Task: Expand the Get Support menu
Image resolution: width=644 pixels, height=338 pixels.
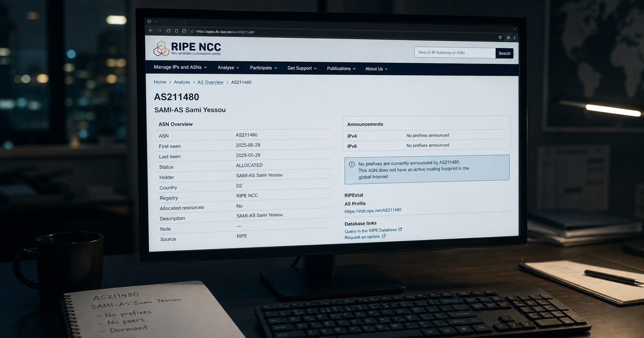Action: pyautogui.click(x=302, y=68)
